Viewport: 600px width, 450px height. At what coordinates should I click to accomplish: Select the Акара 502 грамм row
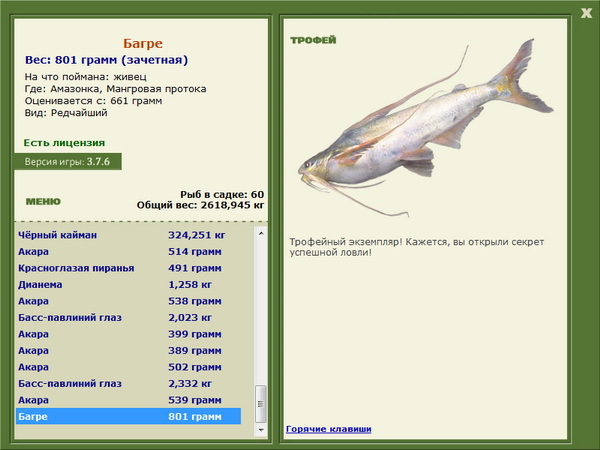pyautogui.click(x=129, y=367)
